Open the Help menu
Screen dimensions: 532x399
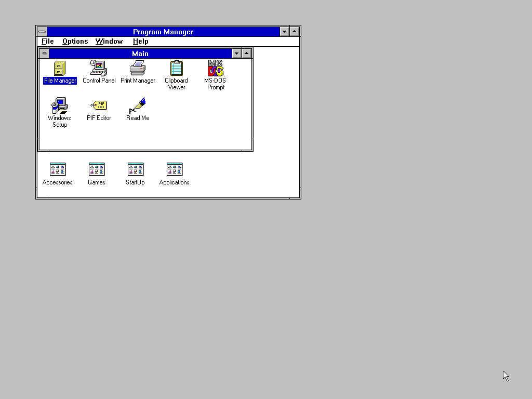tap(140, 42)
